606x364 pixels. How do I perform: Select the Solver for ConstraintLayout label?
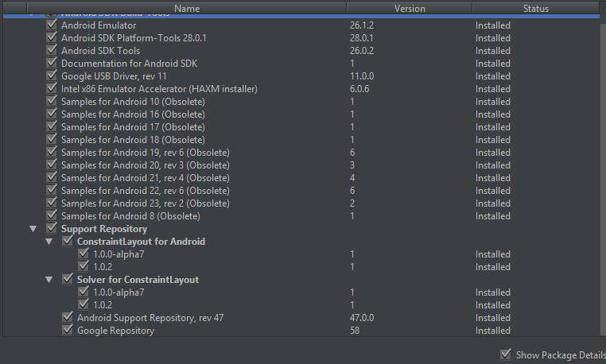tap(138, 280)
